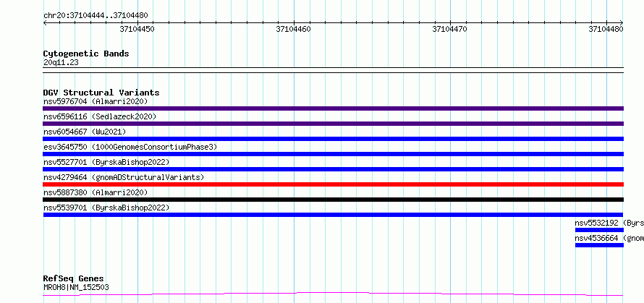Select the short blue bar under nsv5532192

tap(599, 230)
